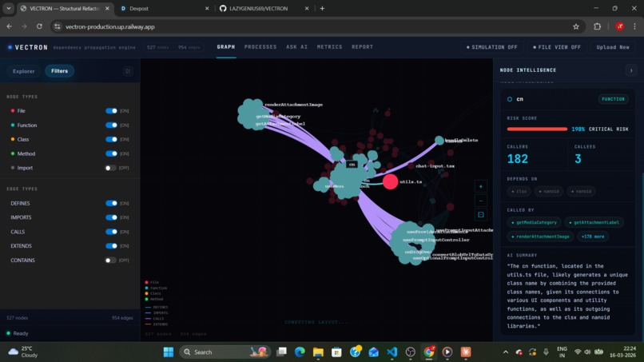Open Chrome profile avatar

pyautogui.click(x=619, y=26)
